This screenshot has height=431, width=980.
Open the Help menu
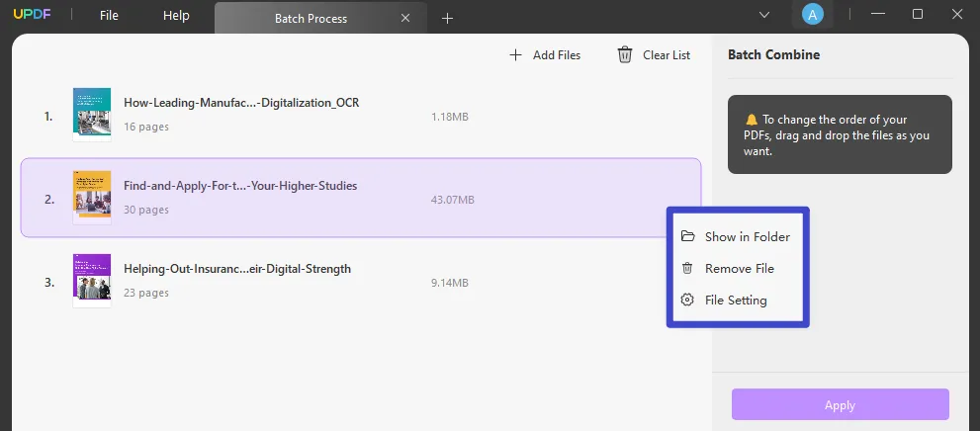point(176,16)
